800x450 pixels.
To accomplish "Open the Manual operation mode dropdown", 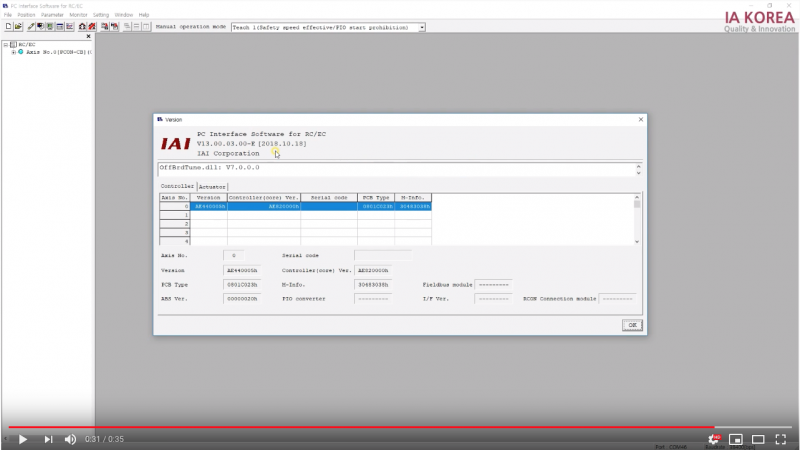I will (x=422, y=28).
